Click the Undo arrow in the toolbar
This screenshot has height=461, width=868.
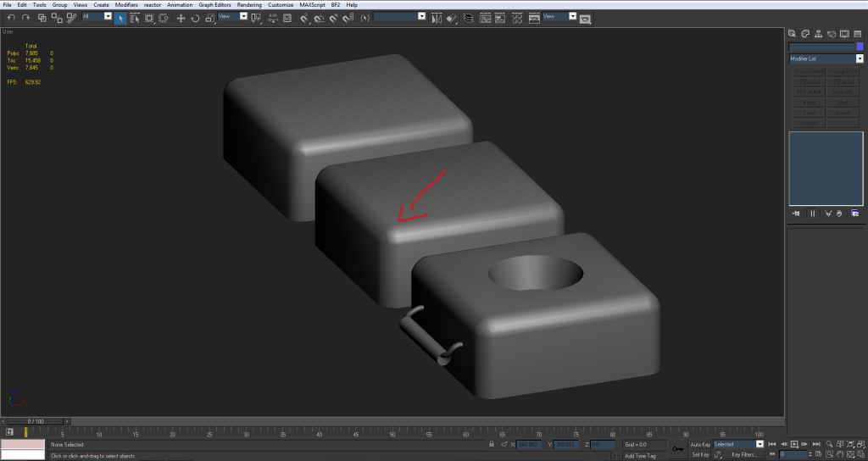[x=10, y=18]
